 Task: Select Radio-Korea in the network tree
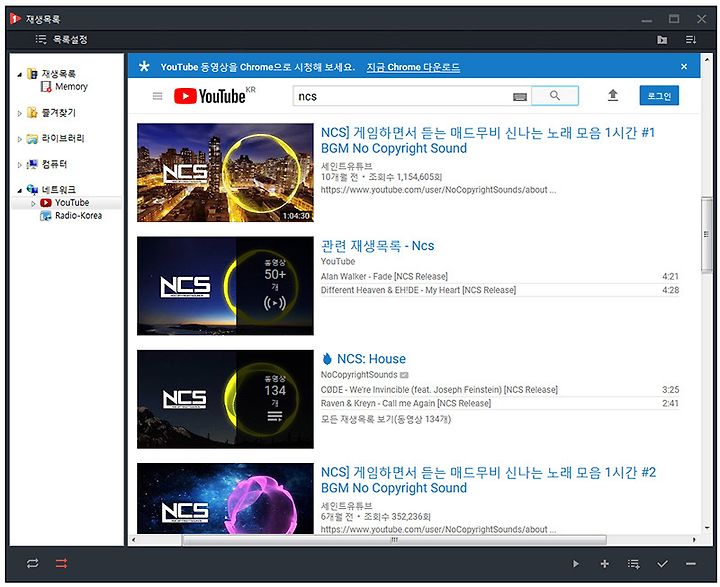pyautogui.click(x=72, y=215)
